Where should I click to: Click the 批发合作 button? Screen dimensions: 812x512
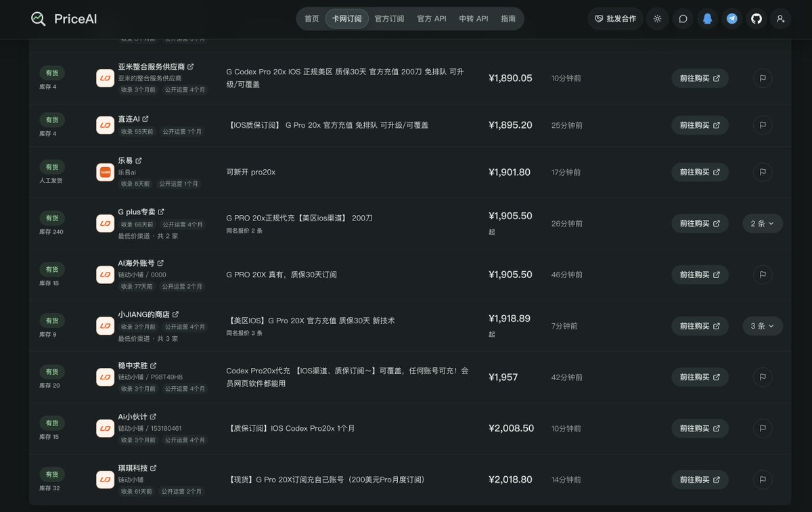coord(615,19)
